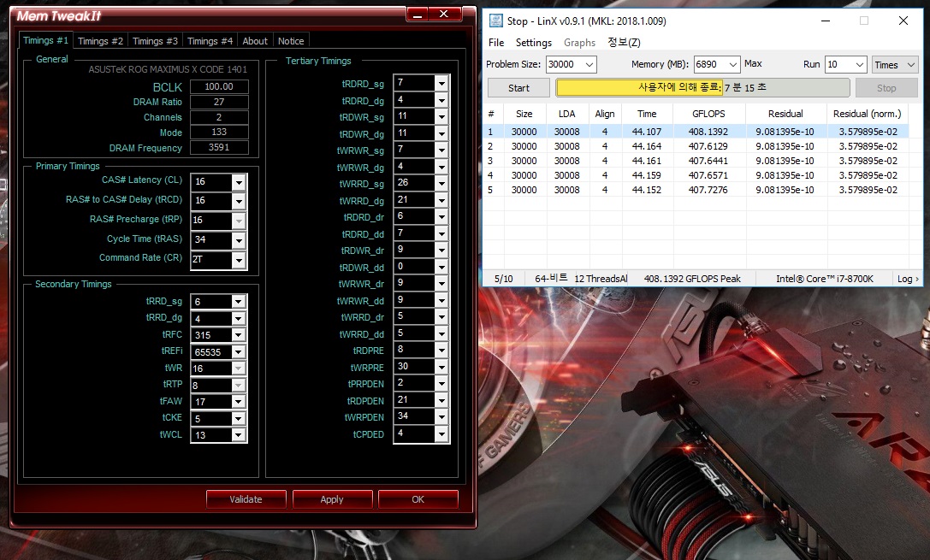Click the 5/10 status bar entry
The image size is (930, 560).
[x=504, y=279]
